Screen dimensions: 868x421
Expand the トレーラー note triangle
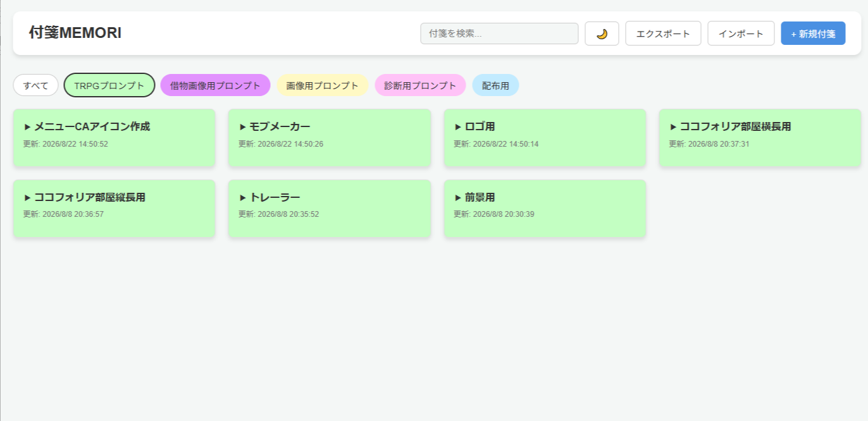point(242,197)
